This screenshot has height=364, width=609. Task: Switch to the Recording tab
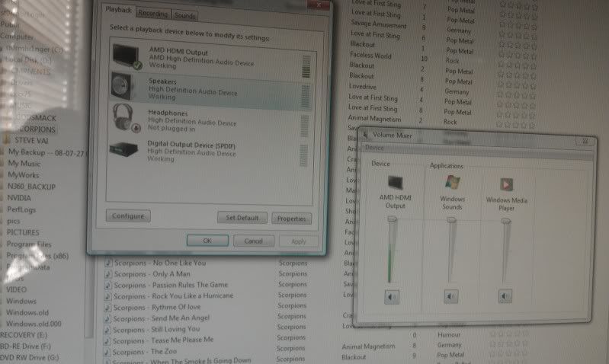[153, 13]
